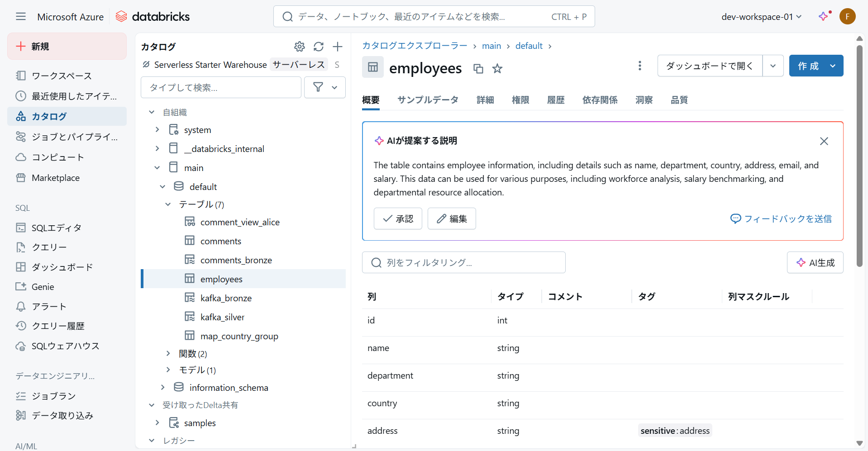The image size is (868, 451).
Task: Refresh the catalog tree
Action: point(319,47)
